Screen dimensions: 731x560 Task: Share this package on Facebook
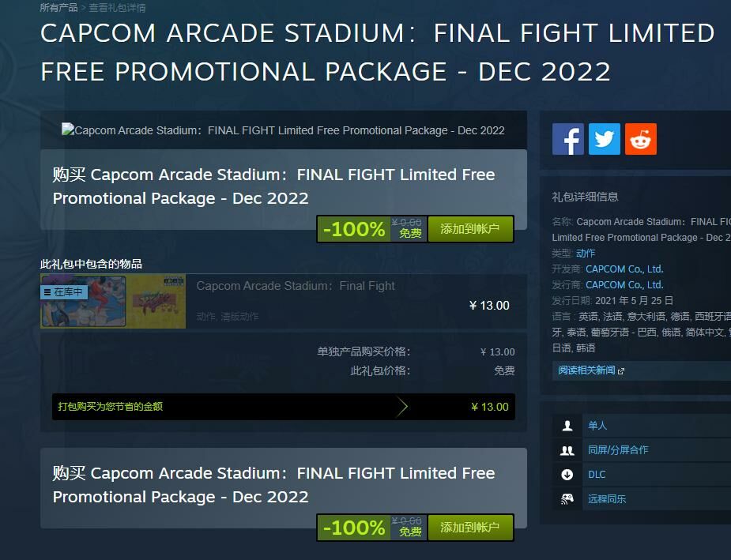pyautogui.click(x=568, y=139)
